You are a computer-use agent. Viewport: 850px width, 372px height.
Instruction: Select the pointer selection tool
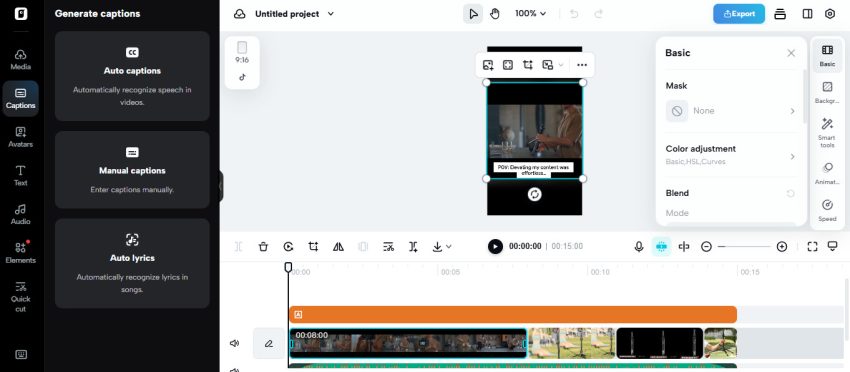point(473,14)
